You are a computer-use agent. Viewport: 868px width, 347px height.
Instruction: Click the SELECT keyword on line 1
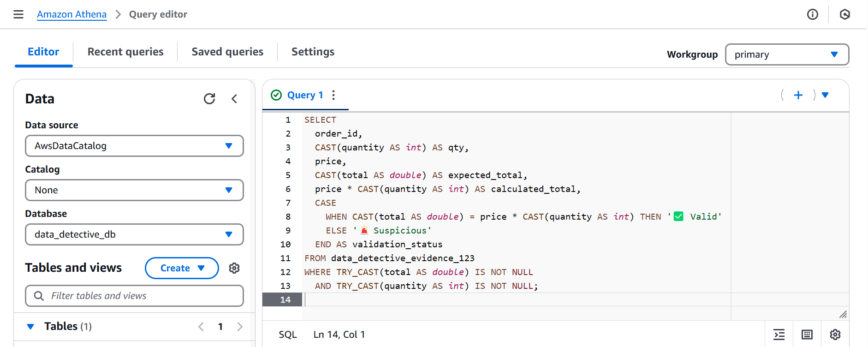(x=320, y=120)
